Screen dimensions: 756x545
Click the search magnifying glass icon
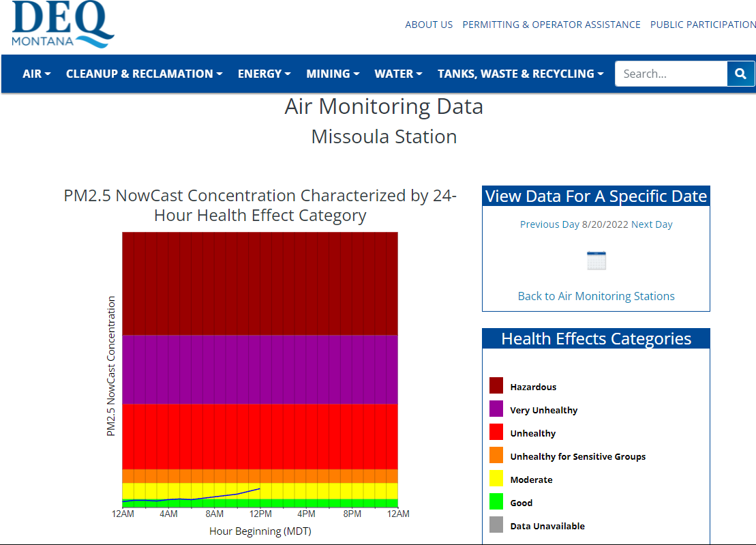(x=741, y=73)
